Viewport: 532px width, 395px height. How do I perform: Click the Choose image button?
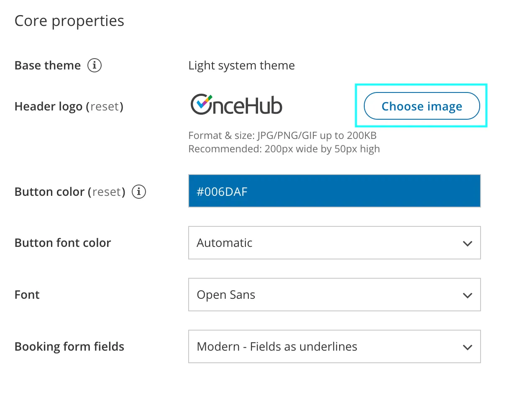click(x=422, y=106)
